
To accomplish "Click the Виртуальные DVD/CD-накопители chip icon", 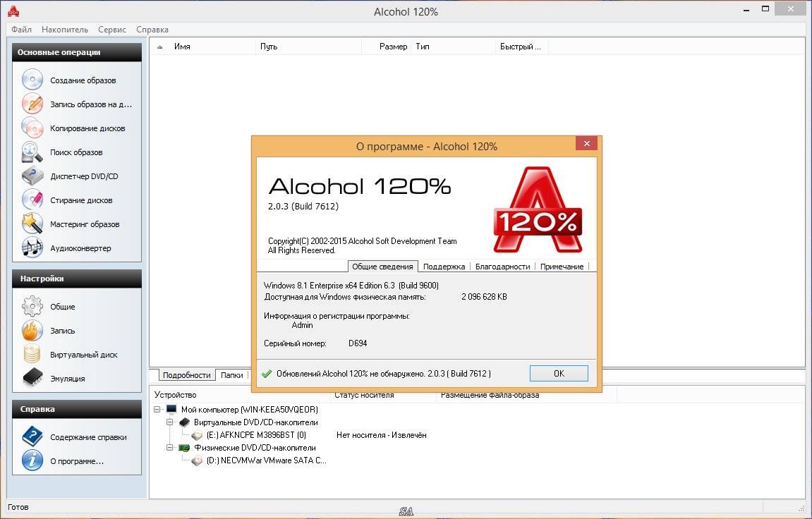I will [184, 422].
